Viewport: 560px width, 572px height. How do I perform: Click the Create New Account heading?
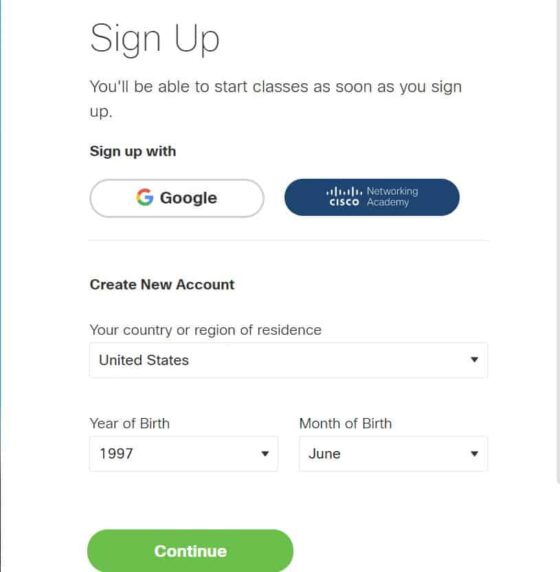coord(162,285)
